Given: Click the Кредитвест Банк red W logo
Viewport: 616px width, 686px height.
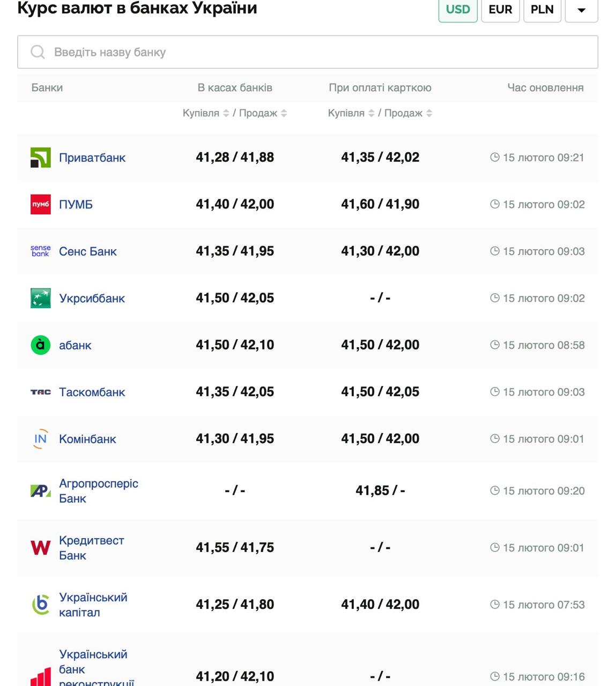Looking at the screenshot, I should click(x=40, y=548).
